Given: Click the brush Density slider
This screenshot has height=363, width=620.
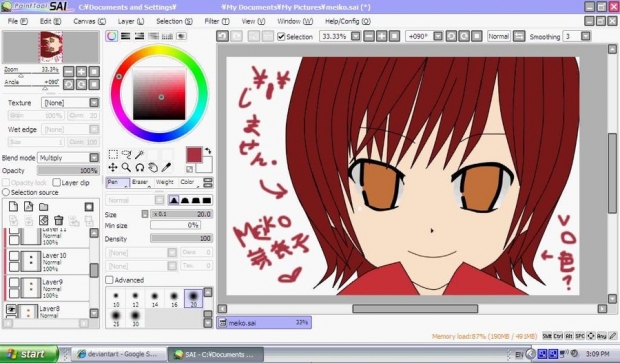Looking at the screenshot, I should click(181, 238).
